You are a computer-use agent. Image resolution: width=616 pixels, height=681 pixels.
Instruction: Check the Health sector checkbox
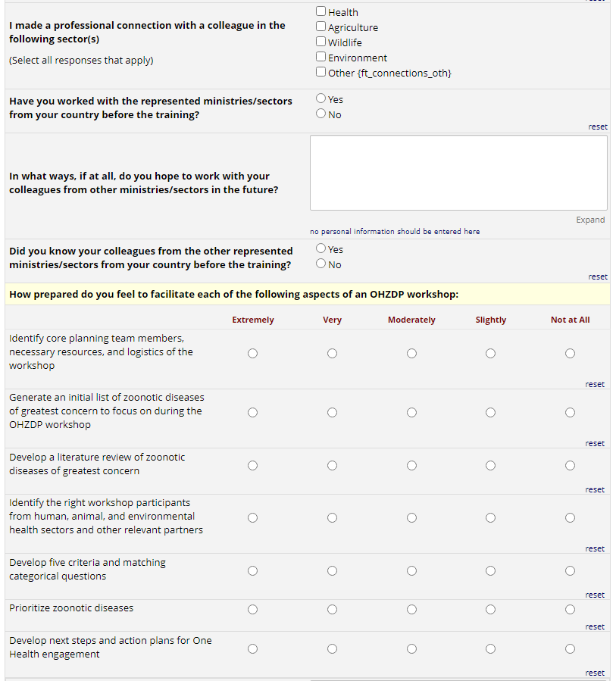click(321, 12)
